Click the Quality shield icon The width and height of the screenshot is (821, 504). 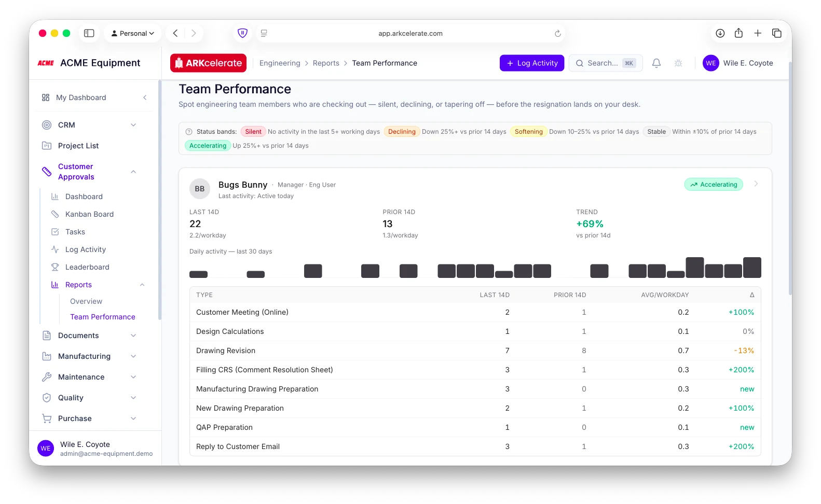(x=47, y=398)
